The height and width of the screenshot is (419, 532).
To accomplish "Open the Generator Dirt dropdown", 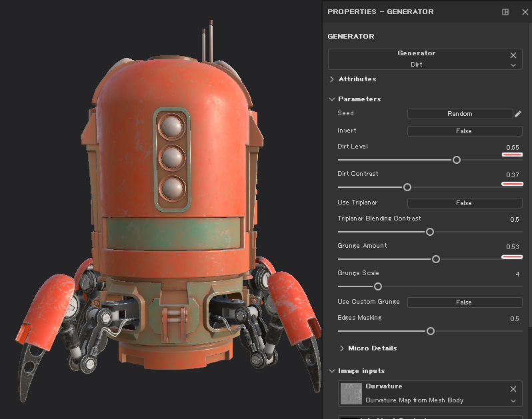I will pyautogui.click(x=513, y=65).
